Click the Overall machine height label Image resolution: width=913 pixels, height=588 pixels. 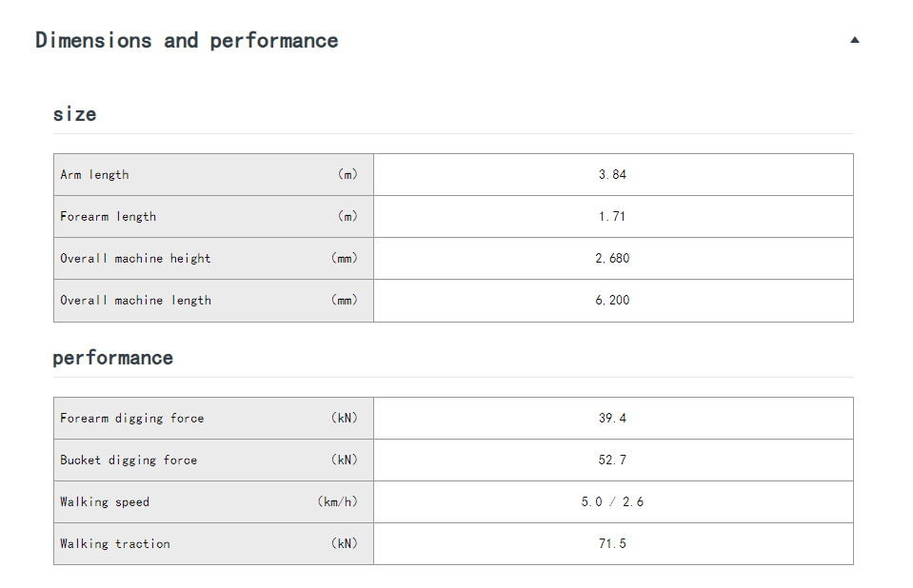[135, 259]
